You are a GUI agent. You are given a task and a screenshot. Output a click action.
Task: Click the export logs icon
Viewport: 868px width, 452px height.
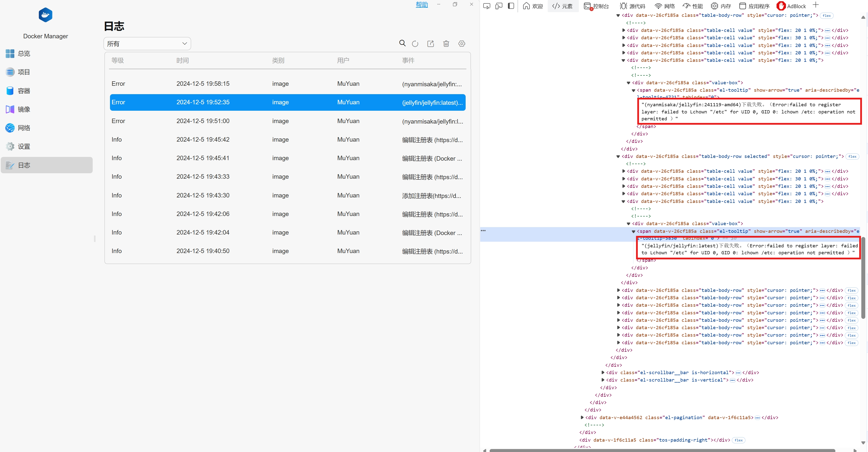tap(431, 44)
